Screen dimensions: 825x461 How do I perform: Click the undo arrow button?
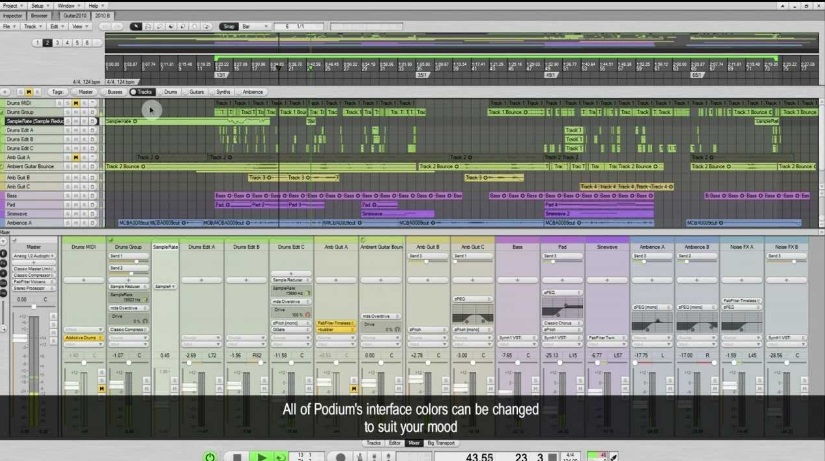105,26
